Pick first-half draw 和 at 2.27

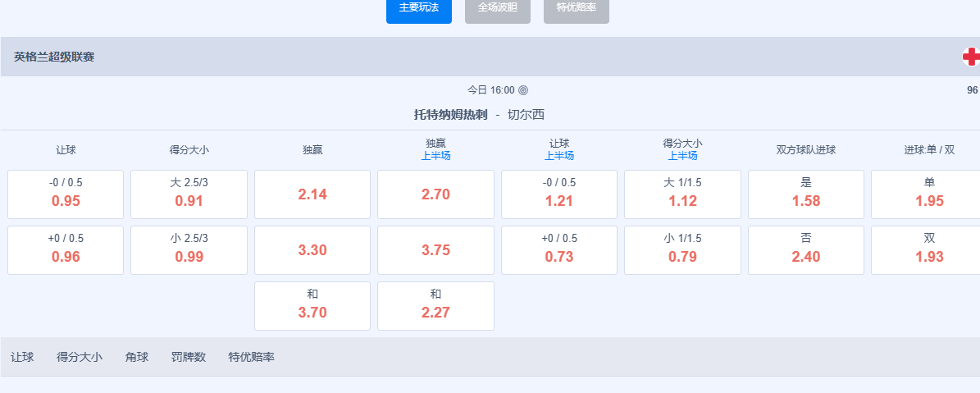pos(435,306)
